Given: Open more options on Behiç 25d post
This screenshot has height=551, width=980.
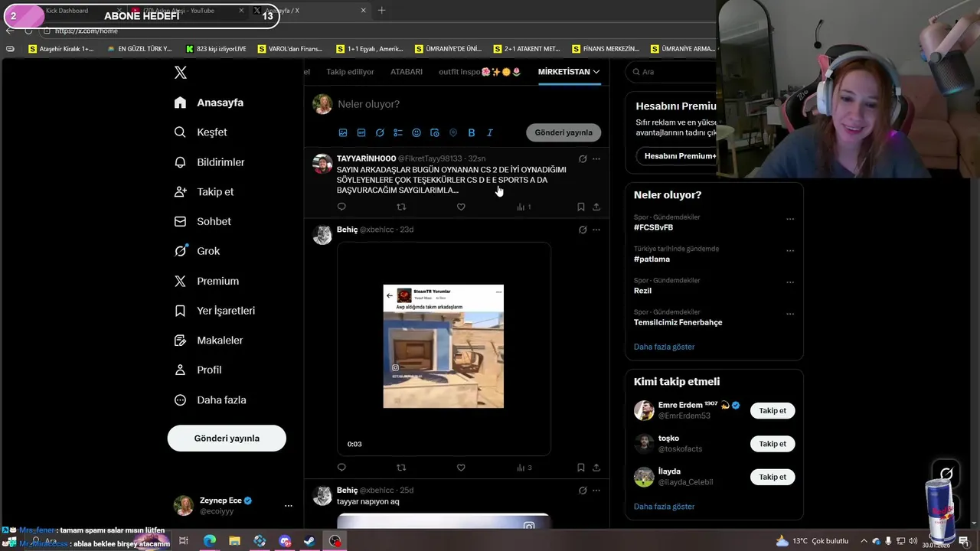Looking at the screenshot, I should 596,491.
